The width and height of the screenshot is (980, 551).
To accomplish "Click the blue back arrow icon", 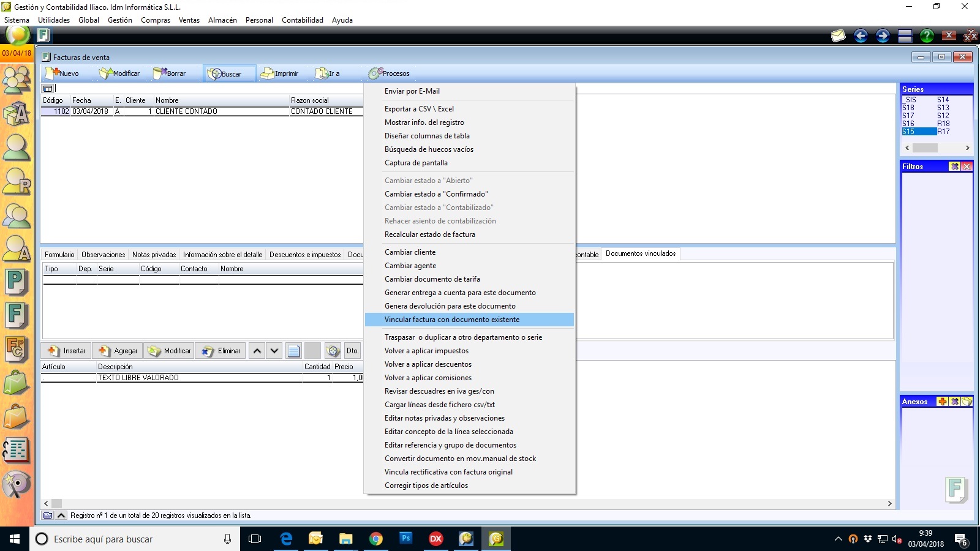I will tap(861, 36).
